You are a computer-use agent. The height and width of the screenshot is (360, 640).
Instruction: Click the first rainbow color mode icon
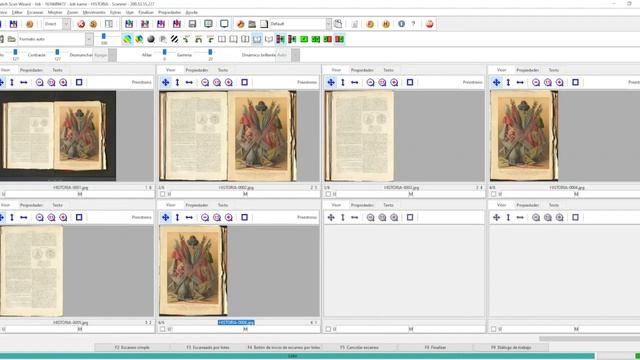coord(127,39)
